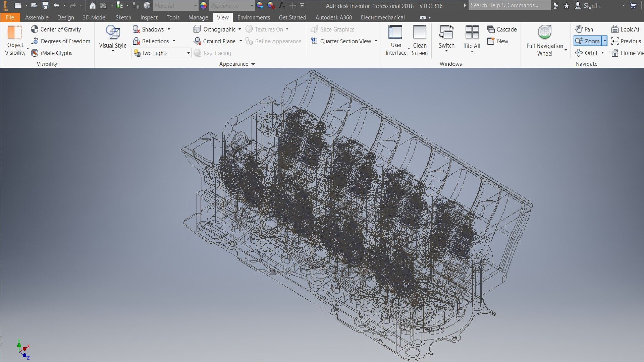Select the Pan tool

coord(584,29)
